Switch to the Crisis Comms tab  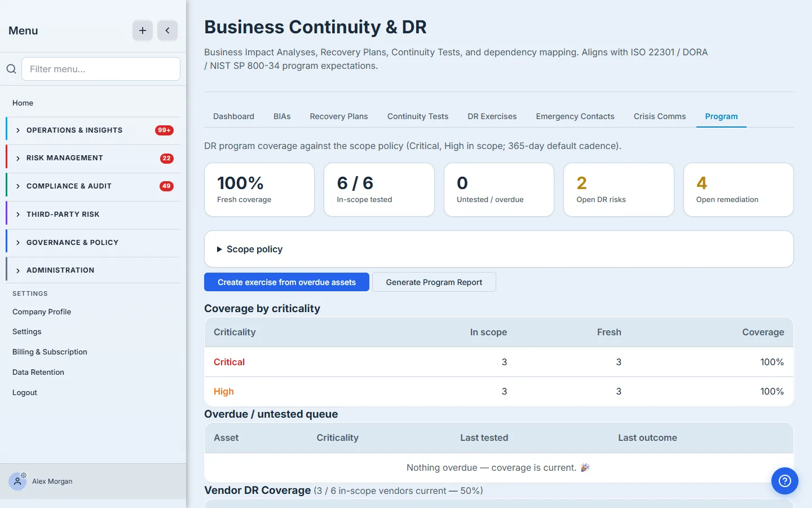pos(660,116)
